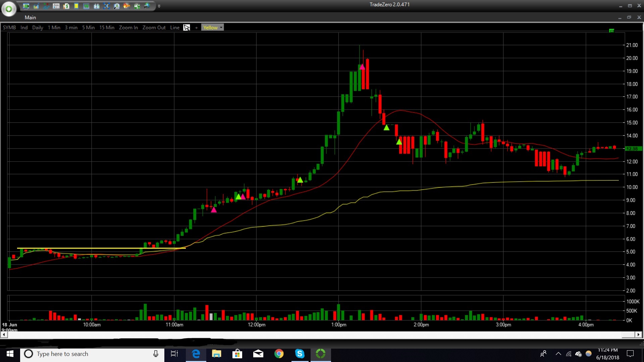Select the Main tab
The image size is (644, 362).
click(30, 17)
